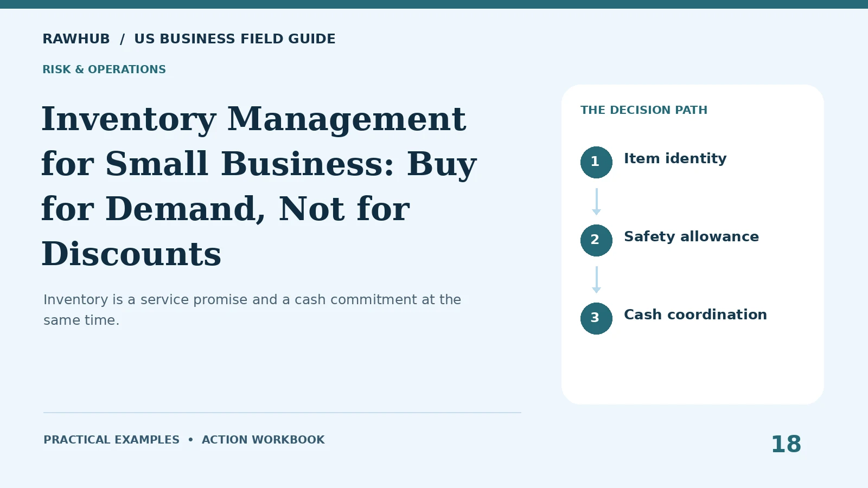Click 'PRACTICAL EXAMPLES' footer text
The width and height of the screenshot is (868, 488).
pyautogui.click(x=111, y=440)
